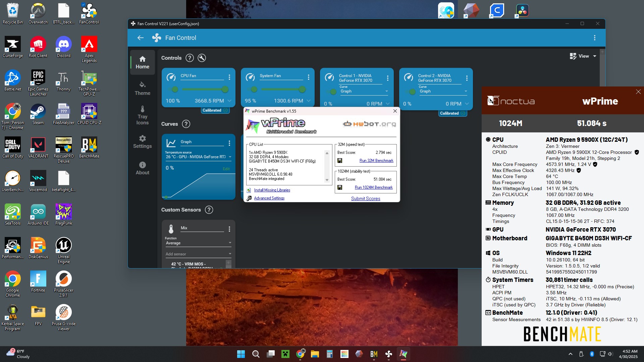Show hidden system tray icons
Viewport: 644px width, 362px height.
point(570,354)
